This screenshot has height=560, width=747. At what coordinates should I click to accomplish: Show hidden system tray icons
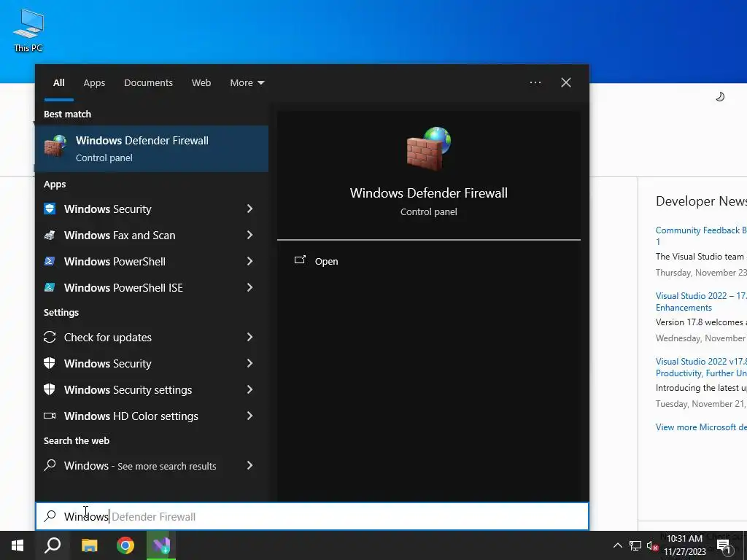[x=617, y=545]
